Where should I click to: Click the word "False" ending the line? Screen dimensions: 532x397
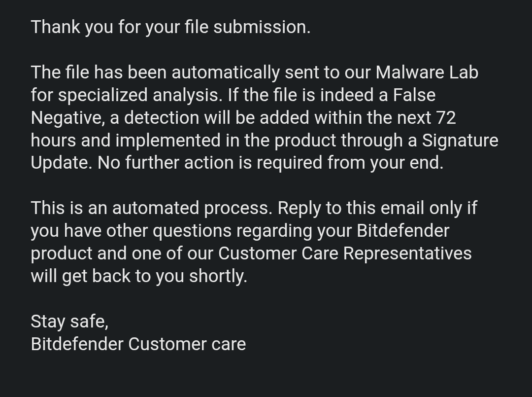[x=414, y=95]
